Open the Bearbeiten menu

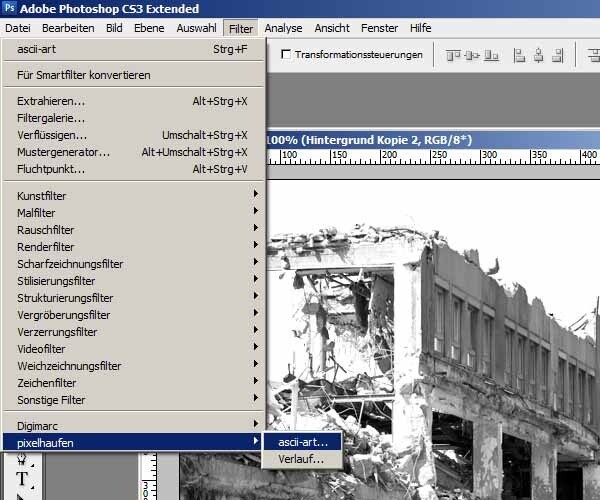coord(68,28)
